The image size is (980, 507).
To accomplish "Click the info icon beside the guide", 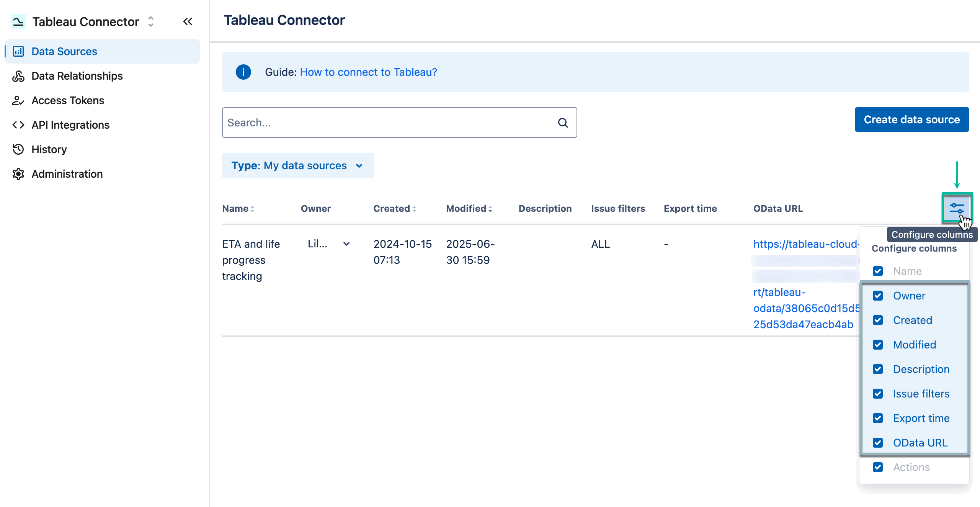I will pyautogui.click(x=243, y=72).
